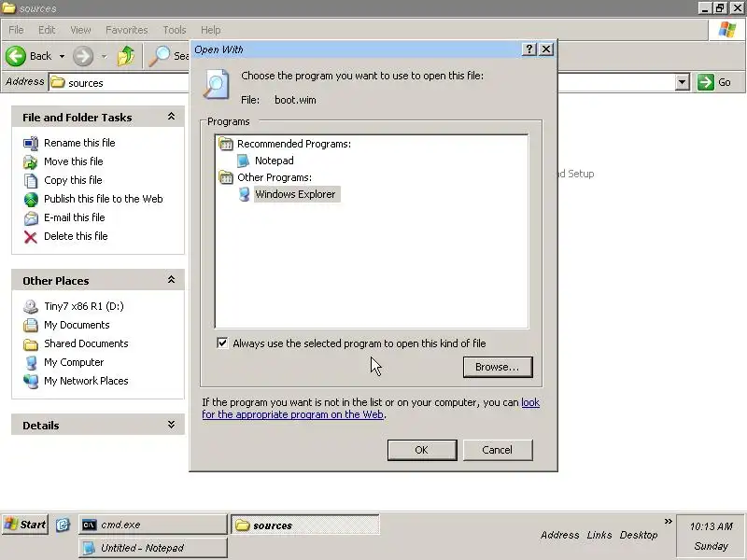Click the 10:13 AM clock in tray

click(x=712, y=526)
